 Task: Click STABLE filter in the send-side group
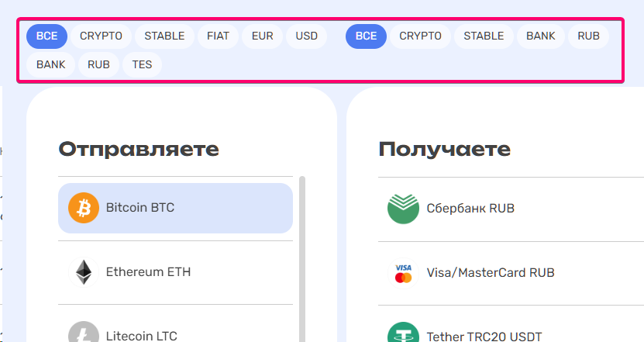point(164,36)
